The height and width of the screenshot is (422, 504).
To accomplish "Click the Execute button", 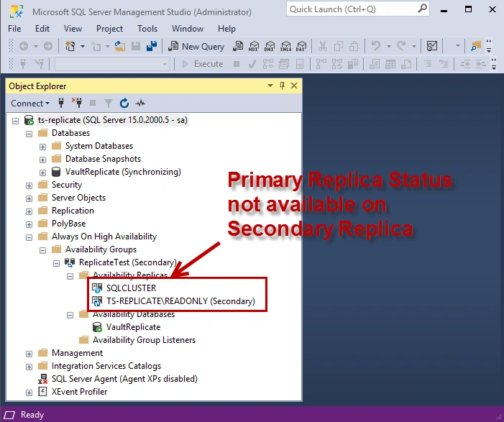I will (203, 64).
